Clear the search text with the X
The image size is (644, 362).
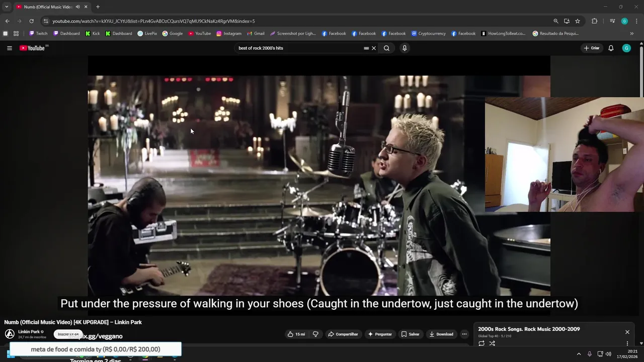coord(374,48)
